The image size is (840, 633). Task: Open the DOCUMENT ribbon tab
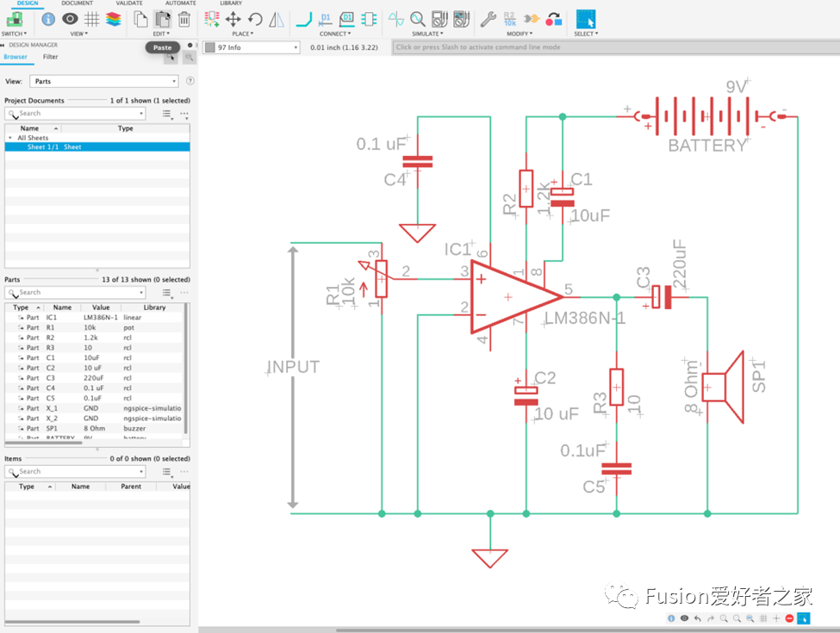click(x=78, y=3)
